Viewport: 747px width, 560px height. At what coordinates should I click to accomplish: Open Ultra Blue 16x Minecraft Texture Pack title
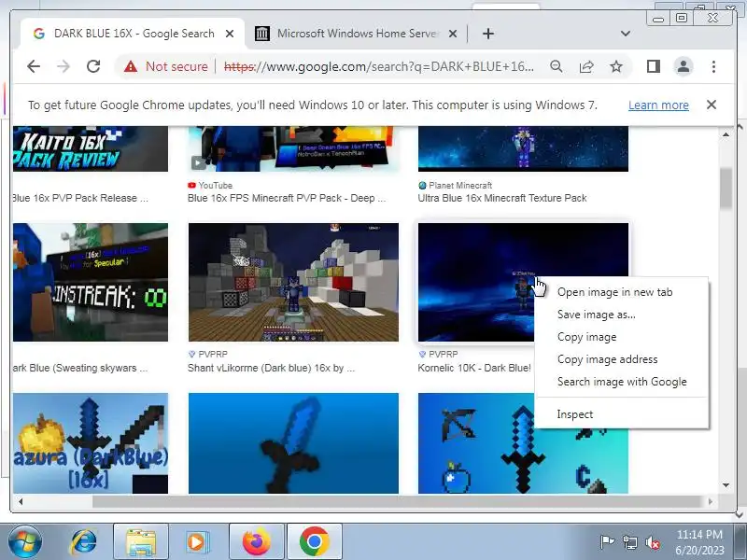pyautogui.click(x=502, y=198)
